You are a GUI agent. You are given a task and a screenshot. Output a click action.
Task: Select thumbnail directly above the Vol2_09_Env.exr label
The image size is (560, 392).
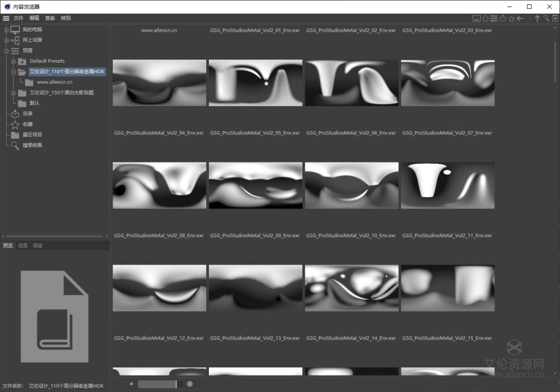(255, 186)
